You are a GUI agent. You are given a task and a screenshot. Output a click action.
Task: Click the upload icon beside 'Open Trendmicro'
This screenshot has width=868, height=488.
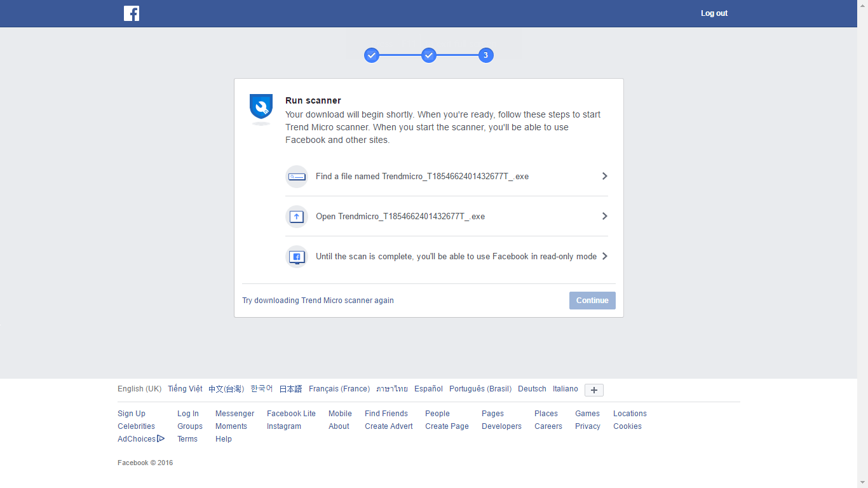pyautogui.click(x=297, y=217)
